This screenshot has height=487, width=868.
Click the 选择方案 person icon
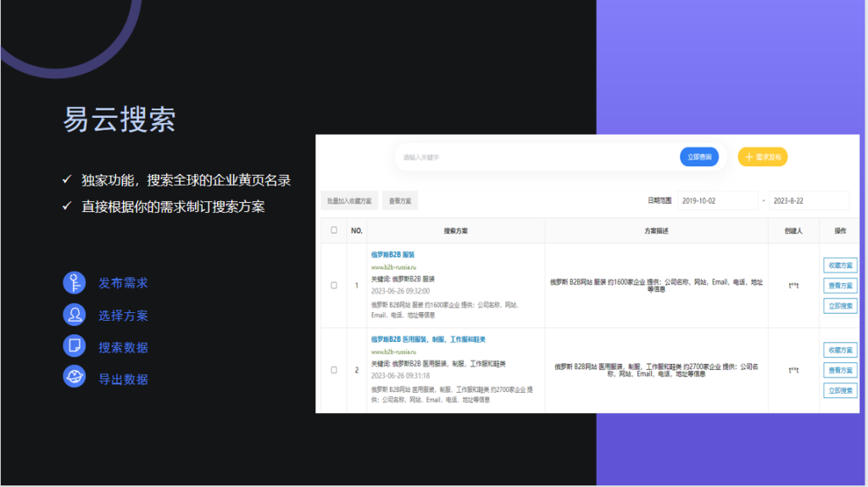75,315
